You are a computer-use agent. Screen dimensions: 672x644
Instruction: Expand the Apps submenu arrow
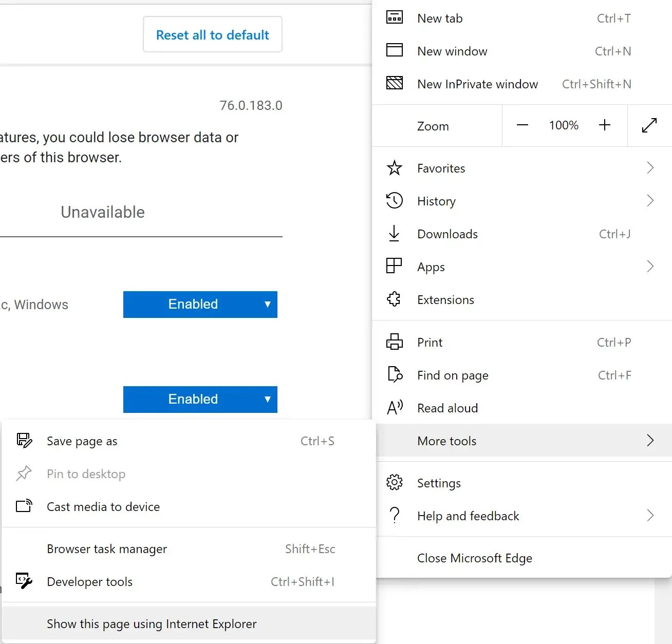click(650, 267)
